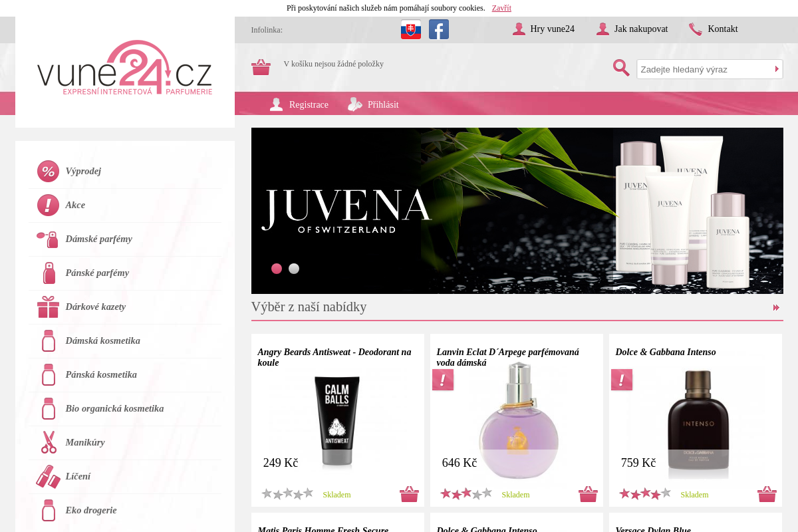Select the second banner slide dot
Viewport: 798px width, 532px height.
click(x=294, y=269)
